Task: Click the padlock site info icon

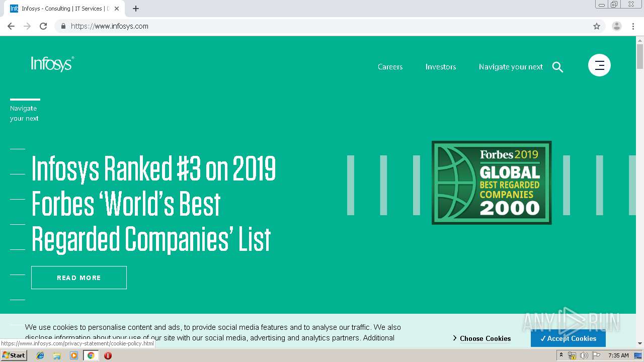Action: [63, 26]
